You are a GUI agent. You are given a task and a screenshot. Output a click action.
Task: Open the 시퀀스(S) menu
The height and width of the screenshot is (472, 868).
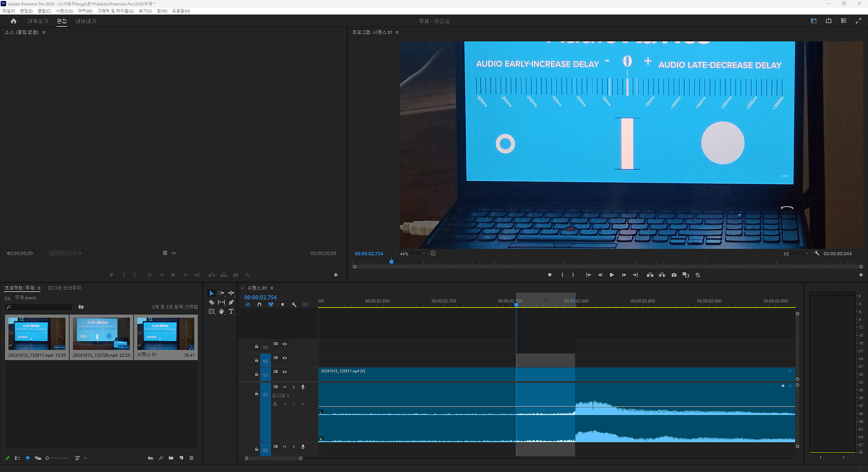pyautogui.click(x=64, y=11)
